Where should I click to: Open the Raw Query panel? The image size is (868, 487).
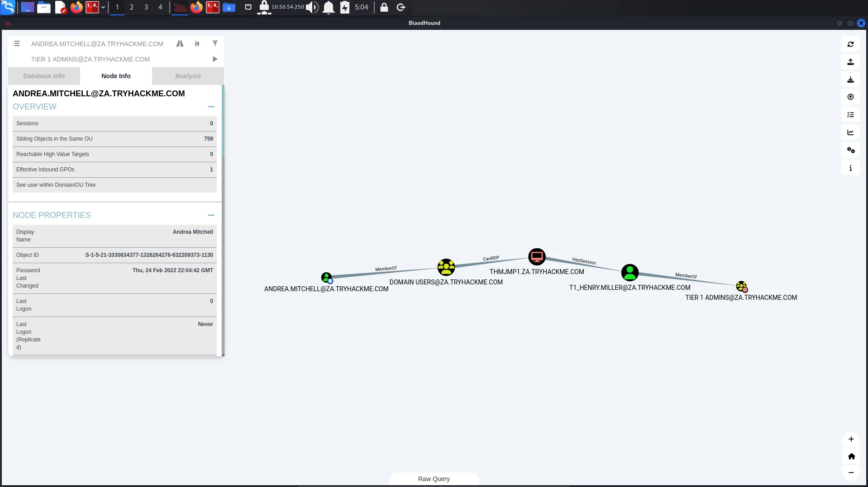[x=434, y=479]
